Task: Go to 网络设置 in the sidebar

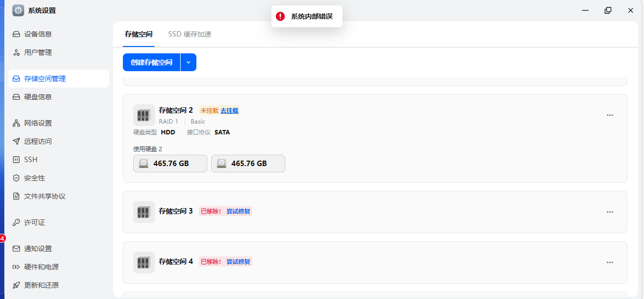Action: tap(59, 123)
